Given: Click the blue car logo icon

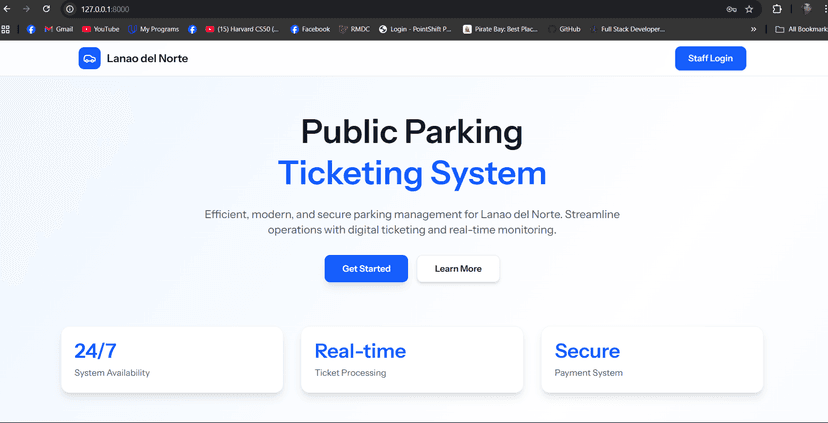Looking at the screenshot, I should [x=89, y=58].
